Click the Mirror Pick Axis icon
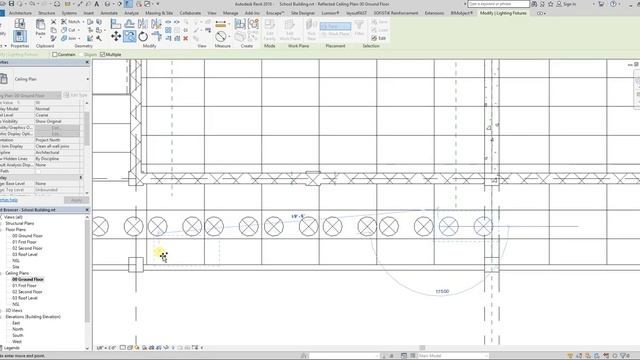 (143, 24)
